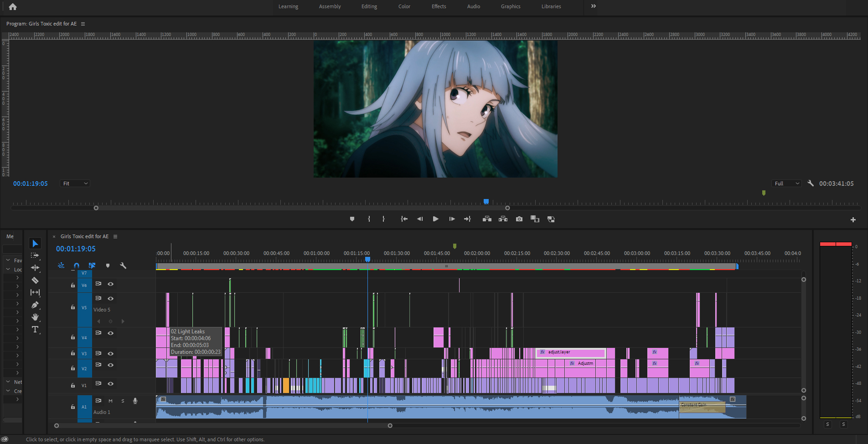Go to In point
868x444 pixels.
tap(404, 219)
